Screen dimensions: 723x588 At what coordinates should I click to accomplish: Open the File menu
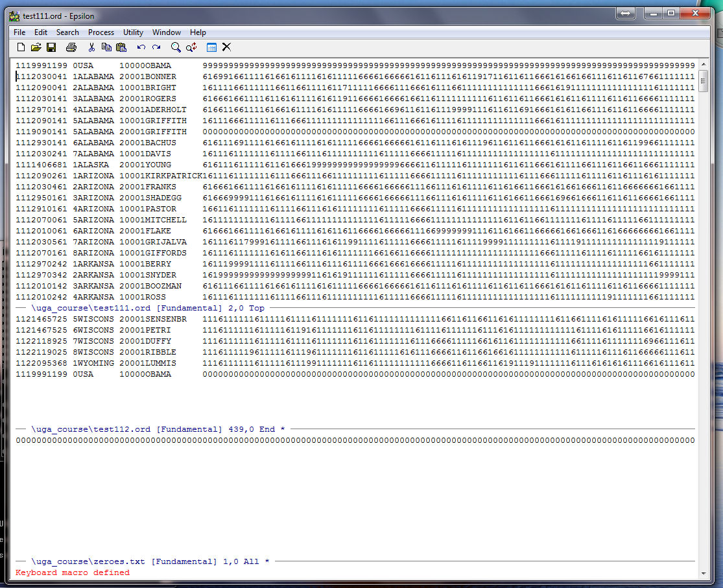point(19,32)
